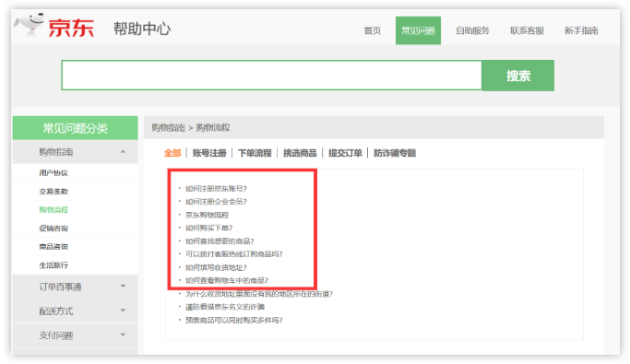Open 生活旅行 in the sidebar

point(53,264)
